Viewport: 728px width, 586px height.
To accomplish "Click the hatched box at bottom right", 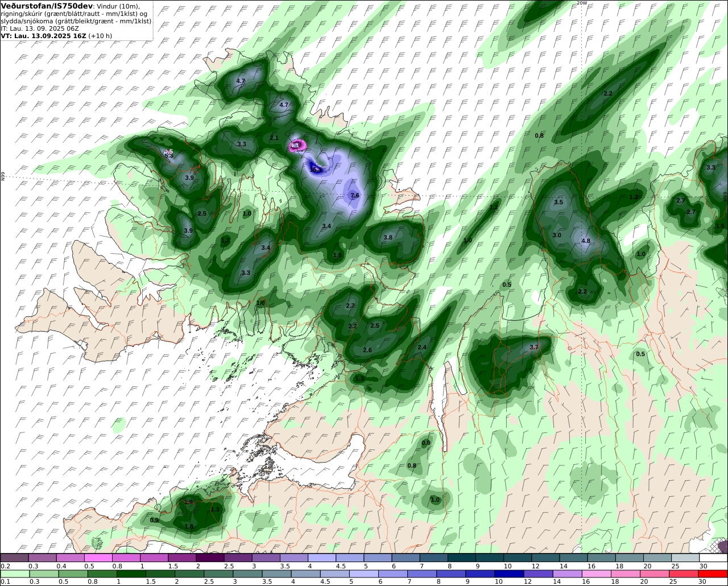I will click(718, 546).
